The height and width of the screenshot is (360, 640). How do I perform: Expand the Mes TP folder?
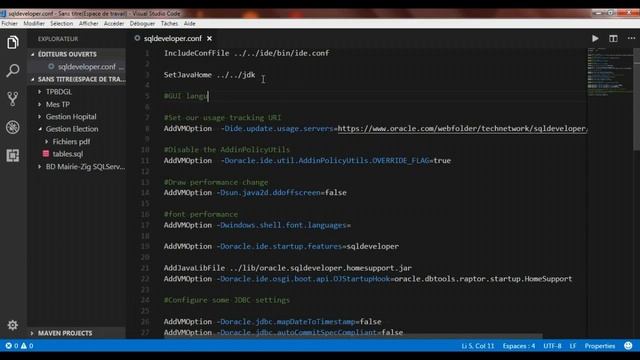[x=40, y=104]
